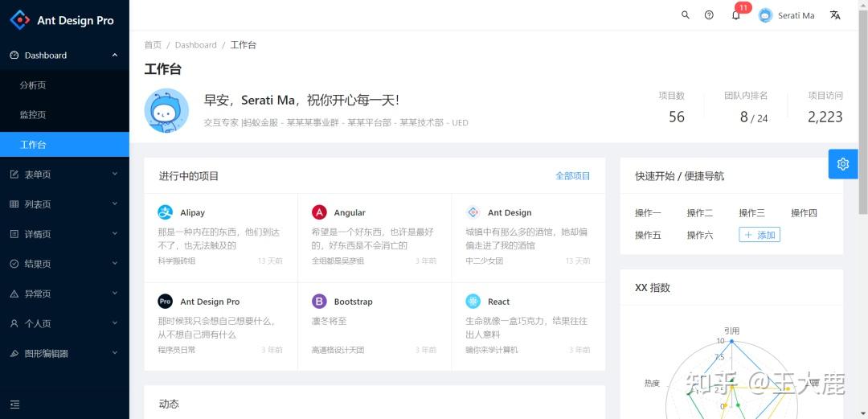868x419 pixels.
Task: Click the Serati Ma header avatar
Action: point(766,15)
